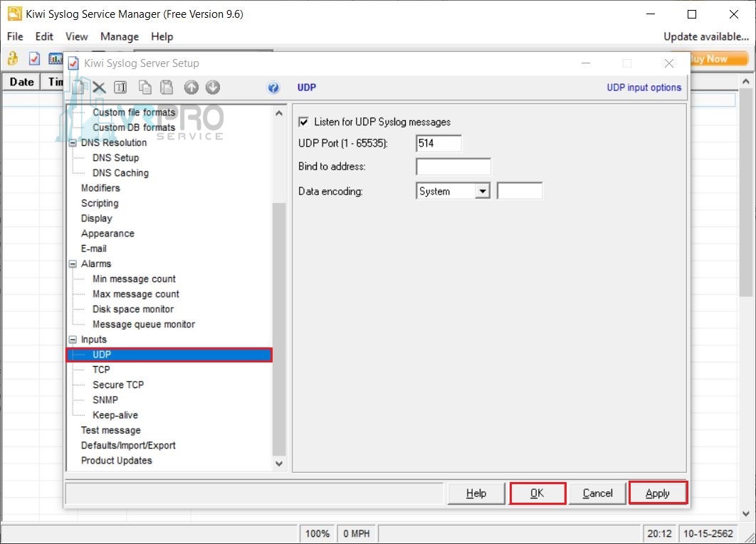Open the Manage menu
Screen dimensions: 756x544
(x=119, y=36)
